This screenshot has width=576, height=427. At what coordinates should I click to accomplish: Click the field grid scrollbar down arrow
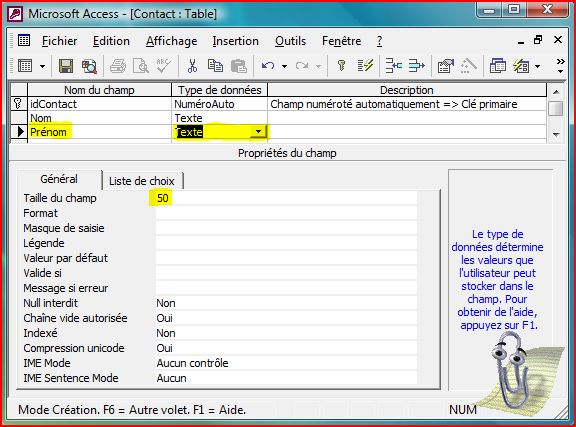[x=557, y=134]
